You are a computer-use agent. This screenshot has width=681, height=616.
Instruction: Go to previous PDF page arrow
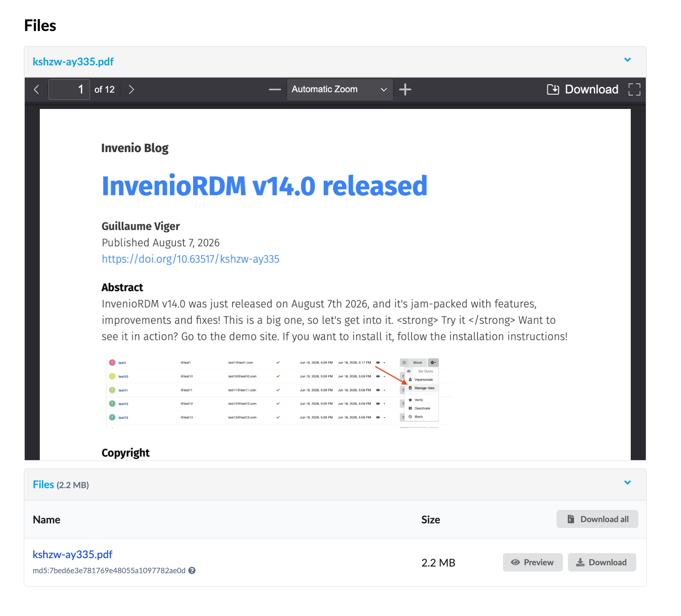tap(36, 89)
